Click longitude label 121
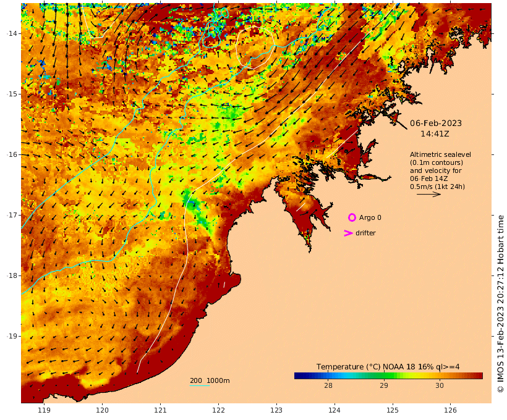Screen dimensions: 507x420 (160, 410)
